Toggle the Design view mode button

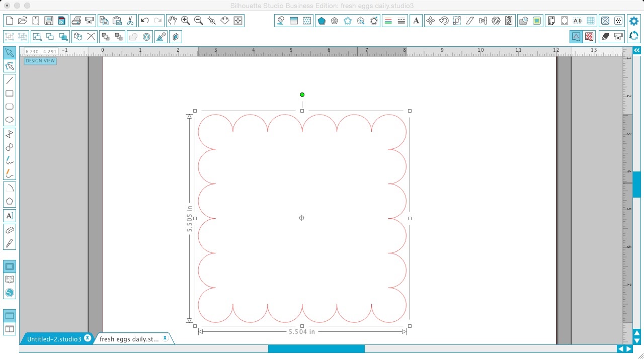pyautogui.click(x=576, y=37)
